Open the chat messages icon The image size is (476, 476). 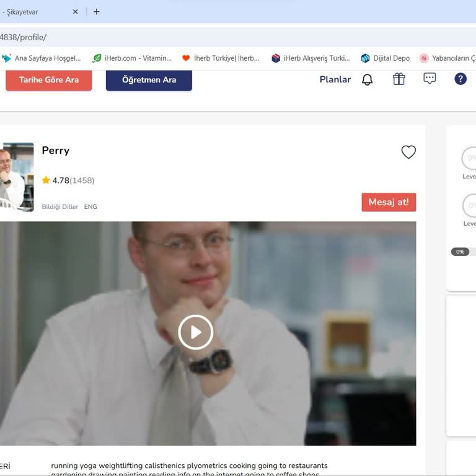pos(430,79)
